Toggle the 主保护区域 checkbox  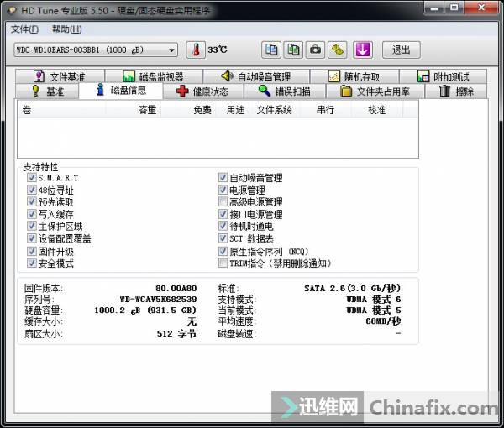[x=32, y=226]
